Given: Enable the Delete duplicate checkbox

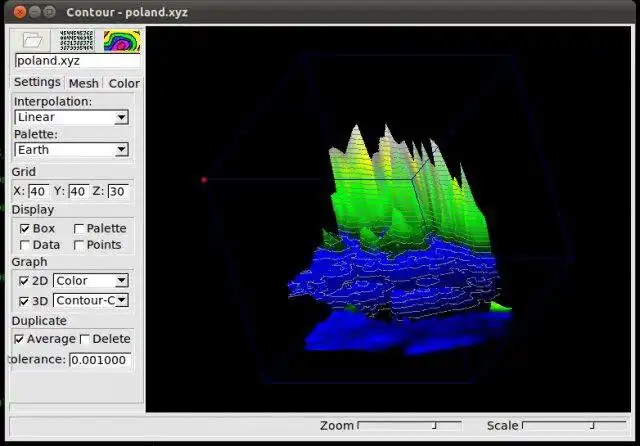Looking at the screenshot, I should tap(84, 339).
